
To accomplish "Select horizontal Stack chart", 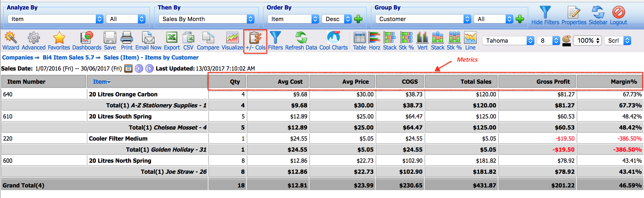I will 390,41.
